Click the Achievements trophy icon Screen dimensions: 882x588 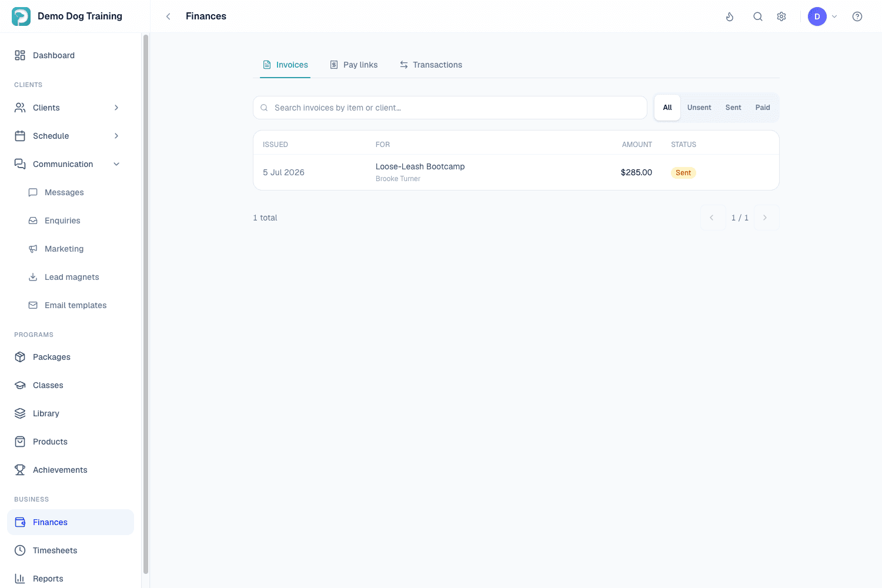point(20,470)
